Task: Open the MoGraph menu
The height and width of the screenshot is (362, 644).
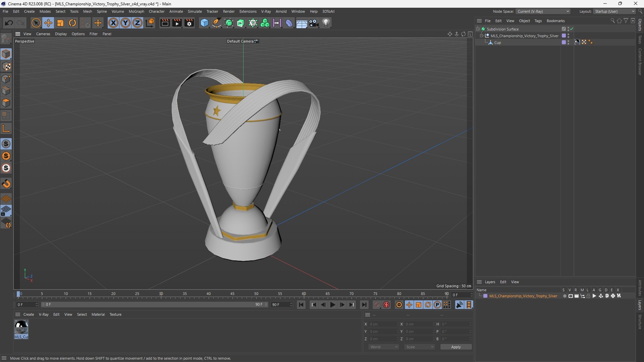Action: coord(136,11)
